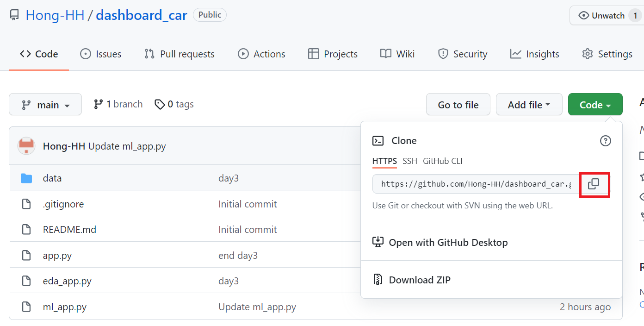
Task: Open 'day3' commit message on data row
Action: point(229,178)
